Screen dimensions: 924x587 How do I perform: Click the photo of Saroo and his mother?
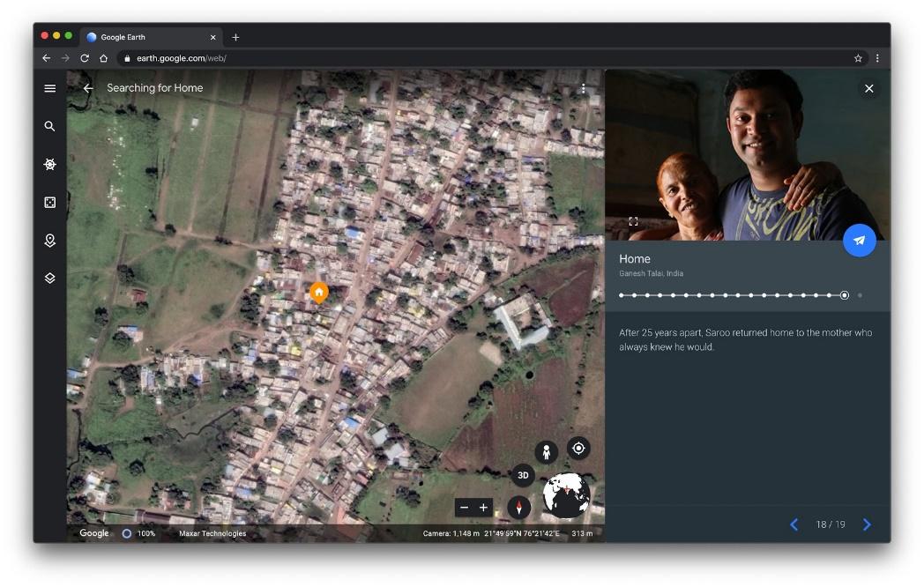748,155
